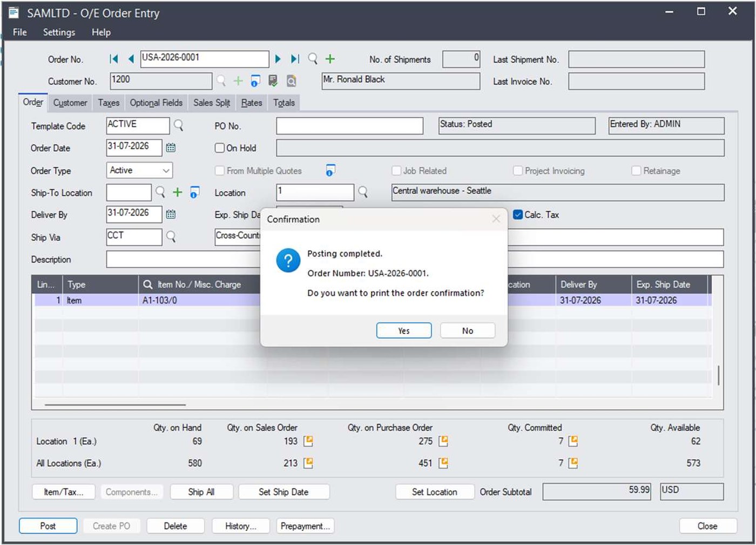This screenshot has height=545, width=756.
Task: Toggle Job Related checkbox
Action: tap(396, 171)
